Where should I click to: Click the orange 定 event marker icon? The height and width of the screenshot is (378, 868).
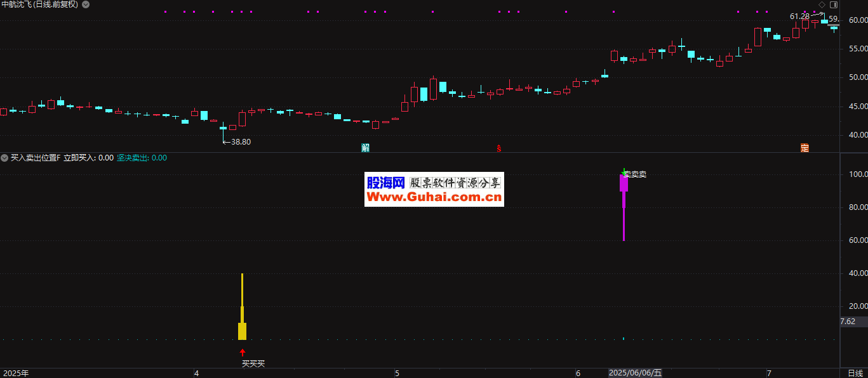click(805, 148)
